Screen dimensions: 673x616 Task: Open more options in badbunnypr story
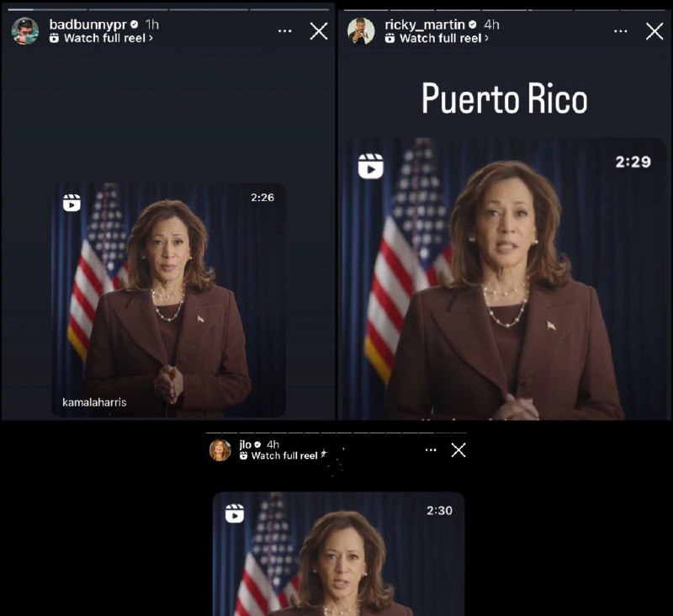[284, 31]
